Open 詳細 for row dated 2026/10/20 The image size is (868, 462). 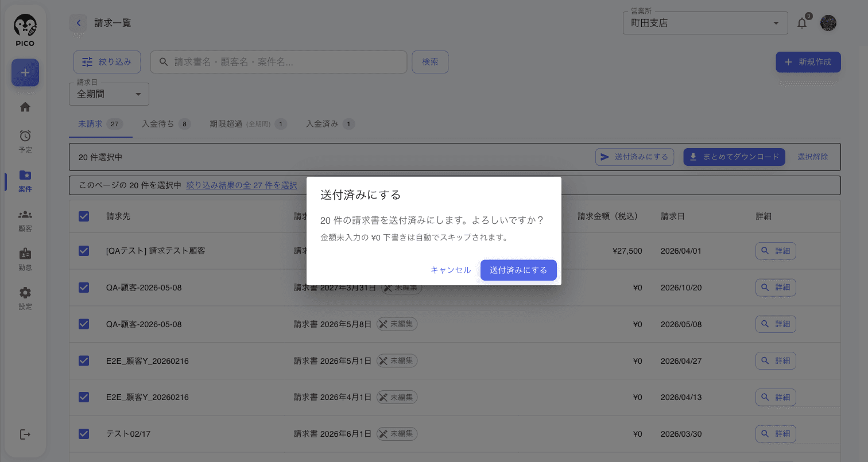(776, 288)
